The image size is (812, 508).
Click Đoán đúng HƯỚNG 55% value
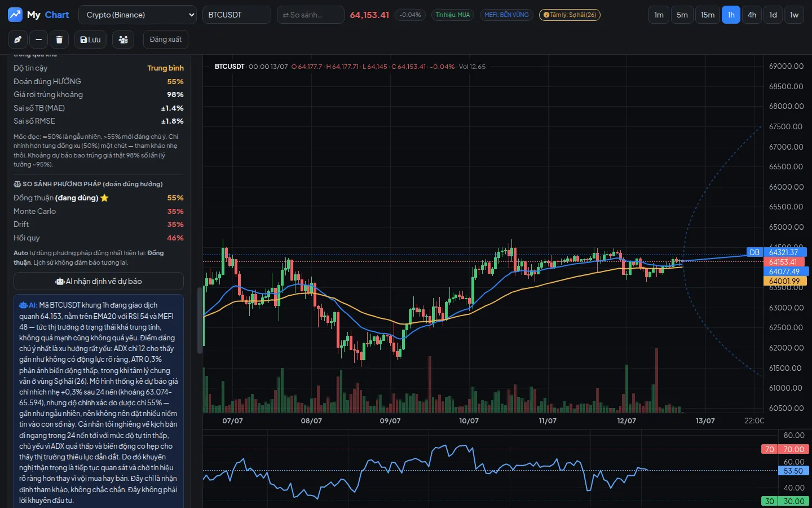175,81
